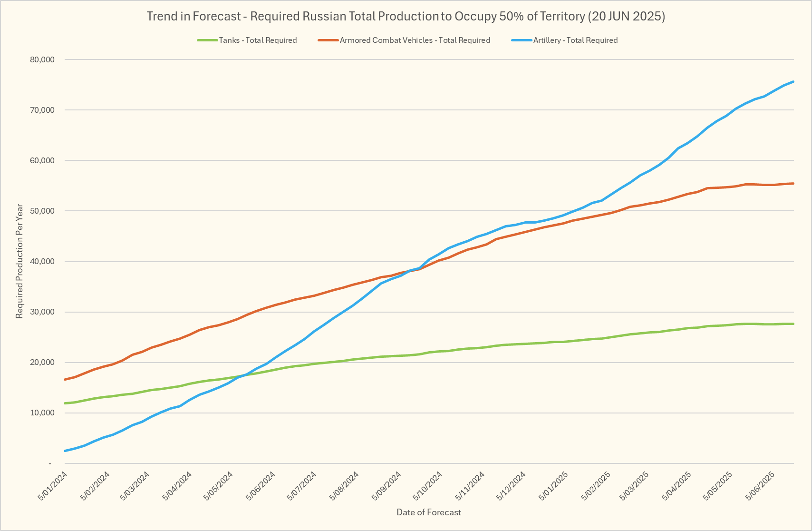Click the right end of the blue Artillery line
The height and width of the screenshot is (531, 812).
793,82
